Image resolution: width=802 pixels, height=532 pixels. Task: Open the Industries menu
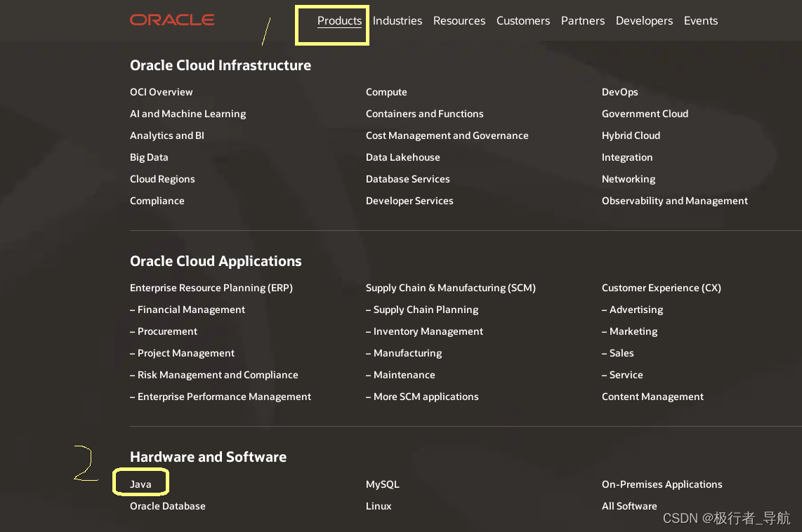[397, 21]
